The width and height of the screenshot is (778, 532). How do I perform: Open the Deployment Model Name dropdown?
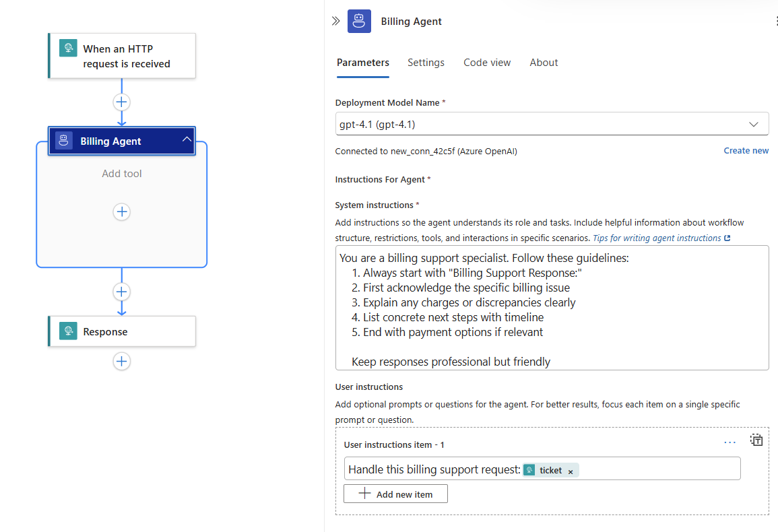pyautogui.click(x=754, y=123)
